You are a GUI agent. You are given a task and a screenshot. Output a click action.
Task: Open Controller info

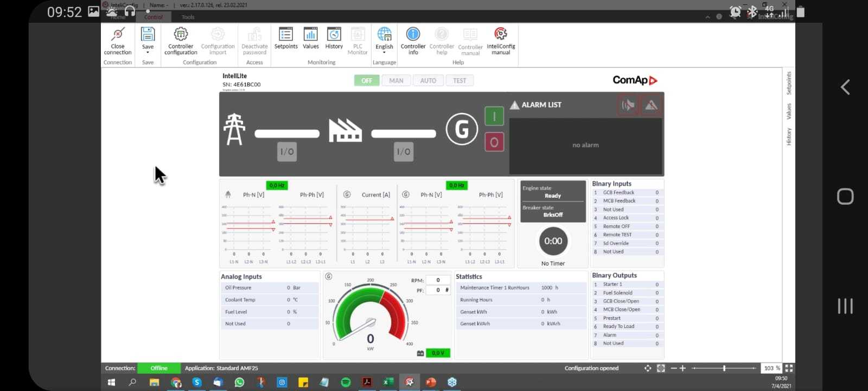click(413, 35)
